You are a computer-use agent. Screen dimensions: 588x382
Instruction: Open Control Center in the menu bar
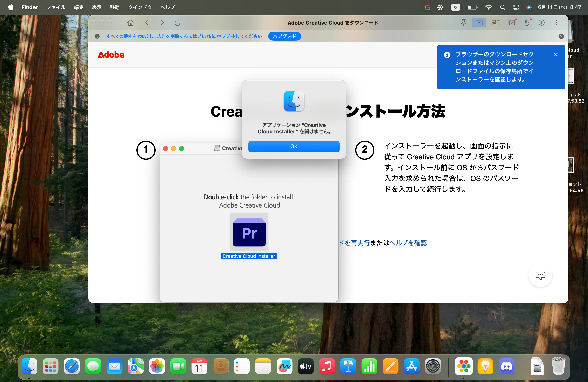516,7
